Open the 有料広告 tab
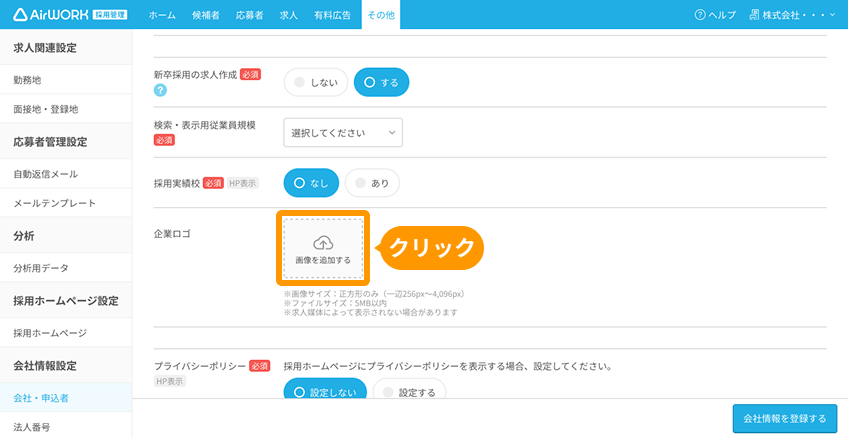Image resolution: width=848 pixels, height=439 pixels. (332, 15)
